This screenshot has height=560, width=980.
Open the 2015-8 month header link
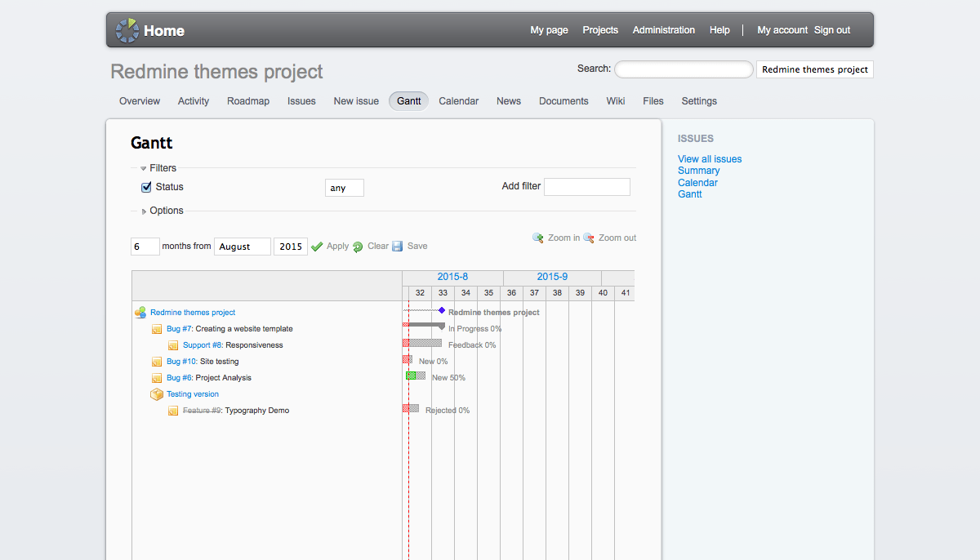click(x=452, y=278)
